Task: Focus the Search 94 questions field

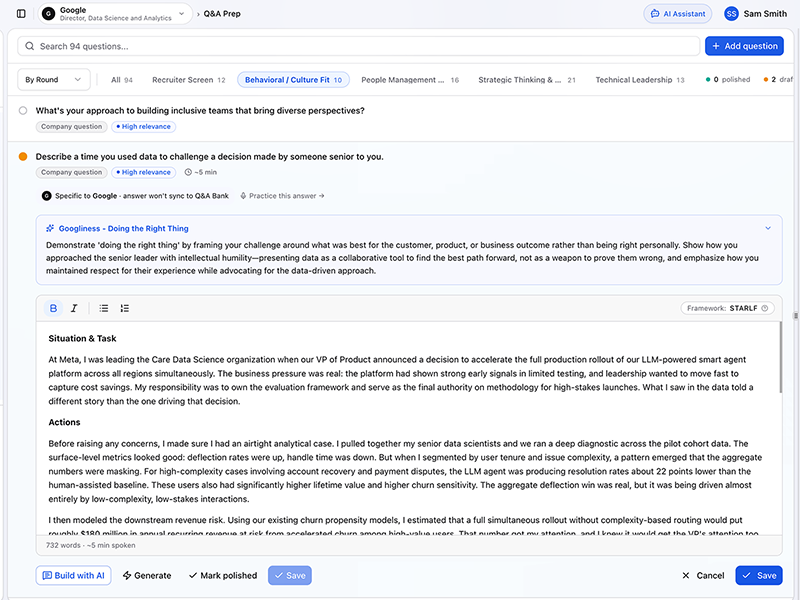Action: (359, 46)
